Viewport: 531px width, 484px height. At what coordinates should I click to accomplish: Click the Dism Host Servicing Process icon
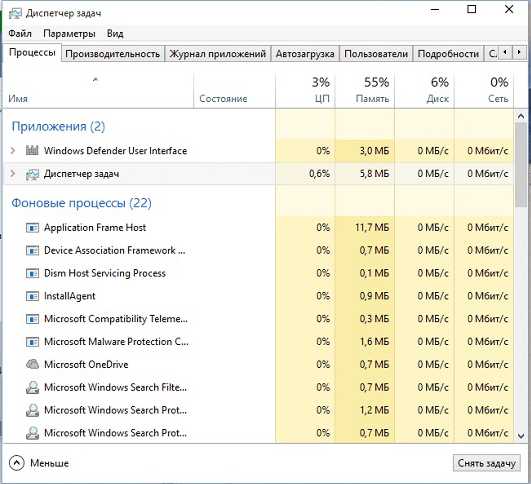[x=32, y=273]
